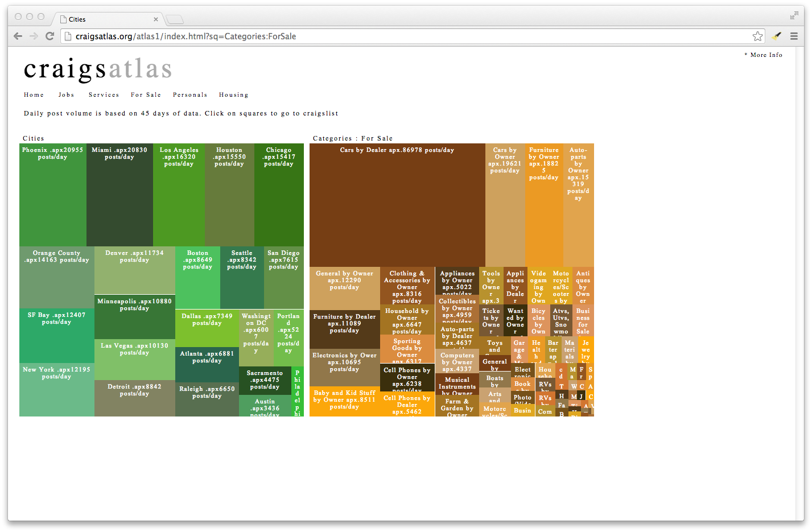Click the Electronics by Owner square
812x532 pixels.
coord(345,368)
